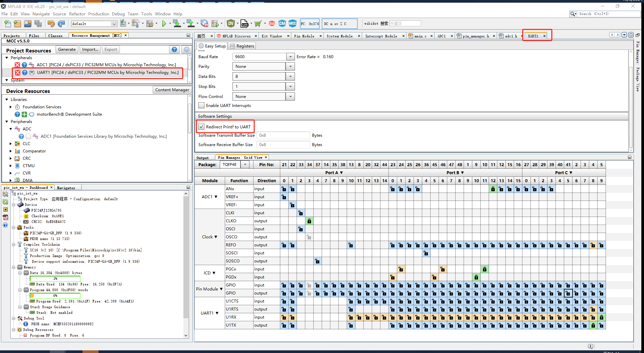Add motorBench with green plus icon
This screenshot has height=353, width=644.
tap(24, 114)
